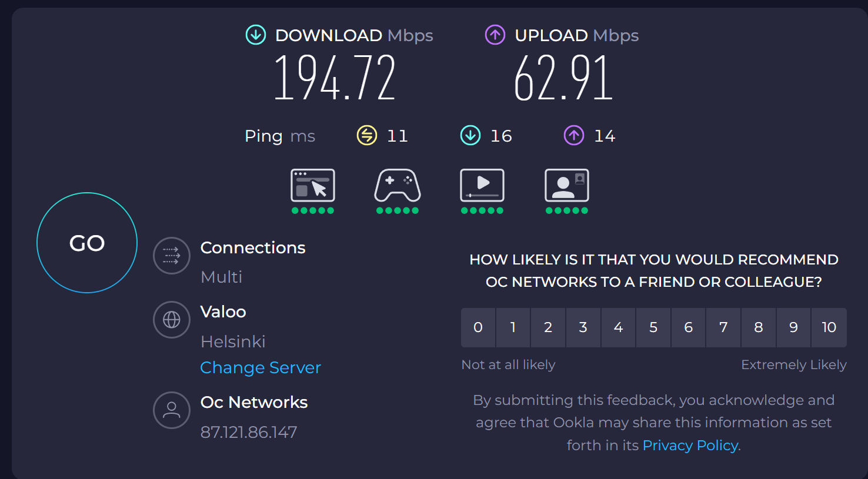Image resolution: width=868 pixels, height=479 pixels.
Task: Select rating 8 on the survey scale
Action: pos(759,327)
